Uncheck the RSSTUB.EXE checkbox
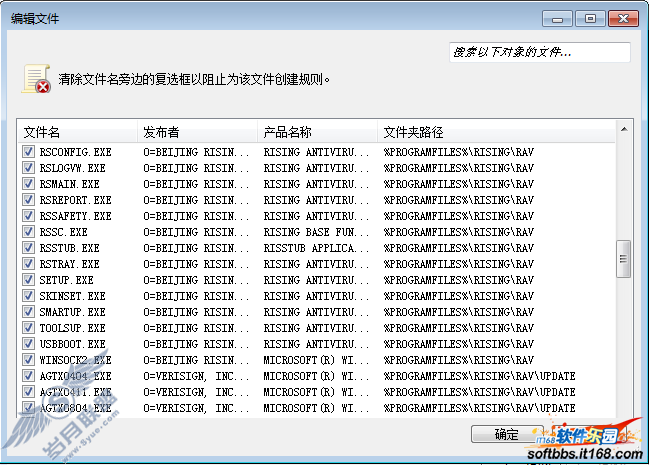The image size is (649, 465). point(28,248)
